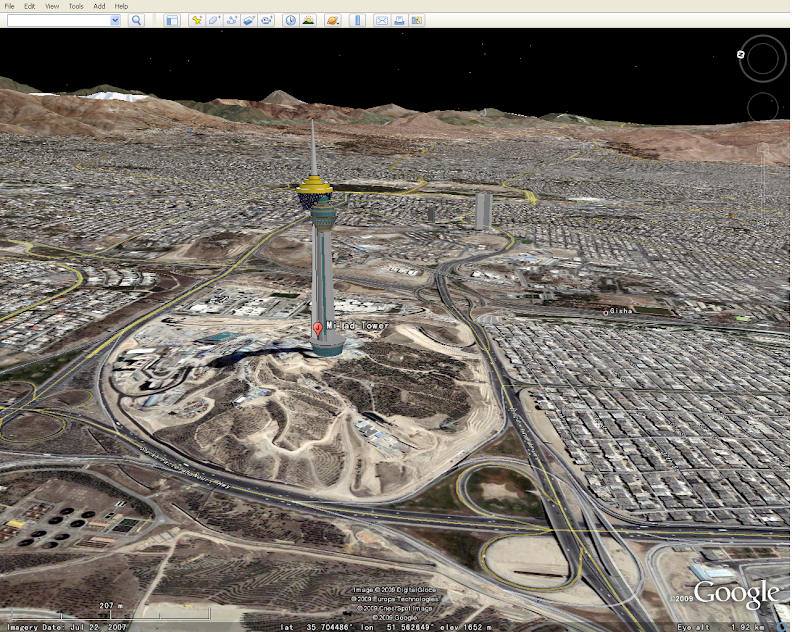Image resolution: width=800 pixels, height=632 pixels.
Task: Click the move joystick circle
Action: (763, 107)
